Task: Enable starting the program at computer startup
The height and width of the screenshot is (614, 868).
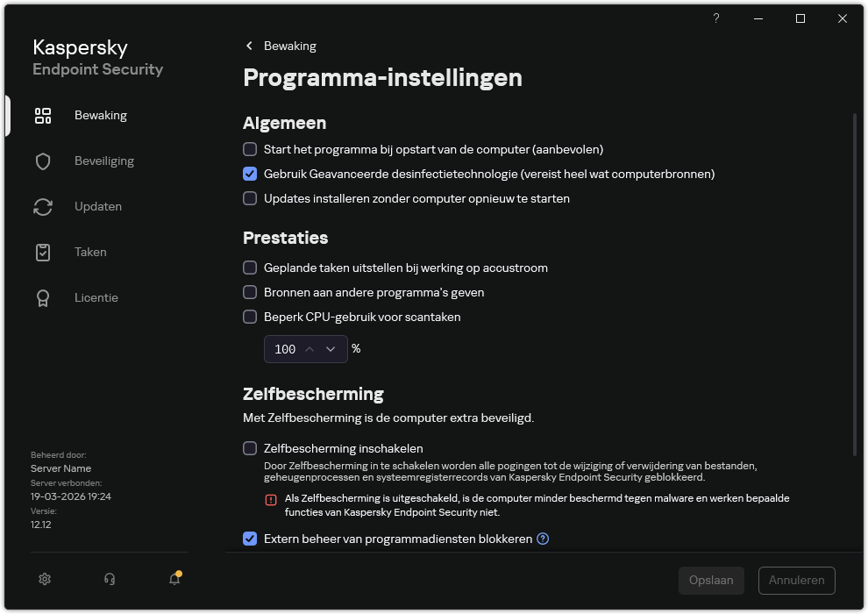Action: 250,149
